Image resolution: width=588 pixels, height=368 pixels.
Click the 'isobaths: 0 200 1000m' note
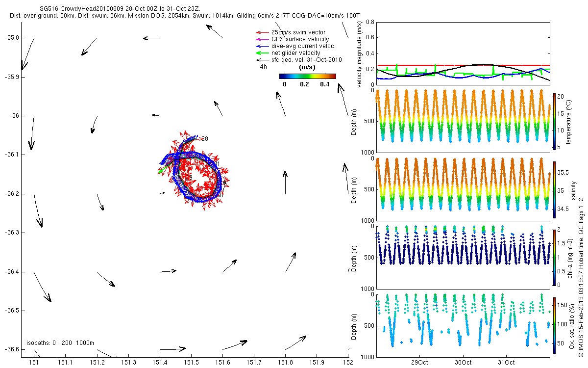60,343
